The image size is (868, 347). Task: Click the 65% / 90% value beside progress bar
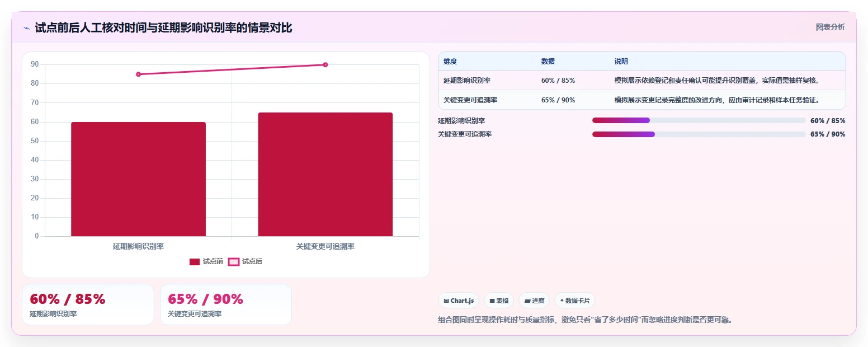[x=828, y=134]
